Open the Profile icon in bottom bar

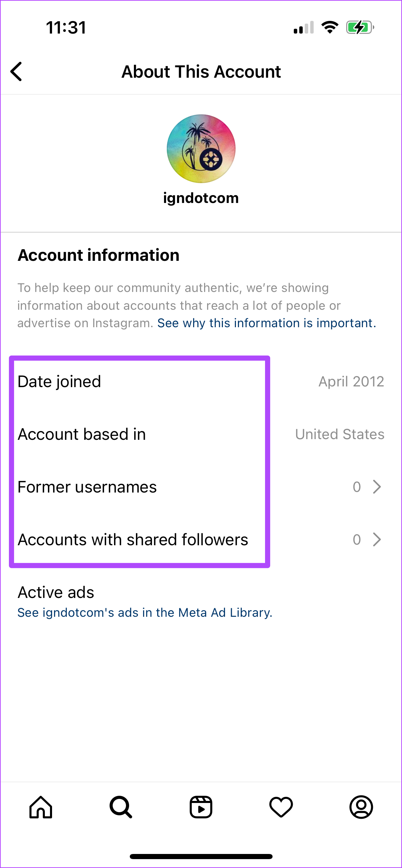361,807
